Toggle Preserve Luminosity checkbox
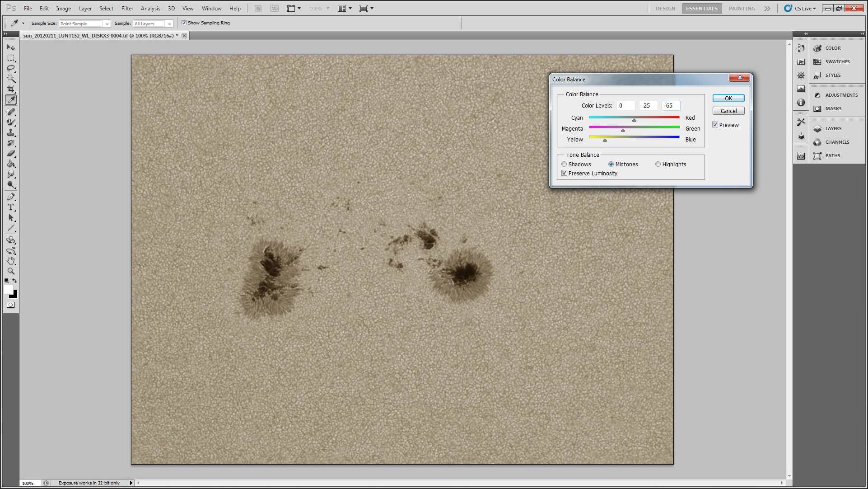868x489 pixels. point(565,173)
